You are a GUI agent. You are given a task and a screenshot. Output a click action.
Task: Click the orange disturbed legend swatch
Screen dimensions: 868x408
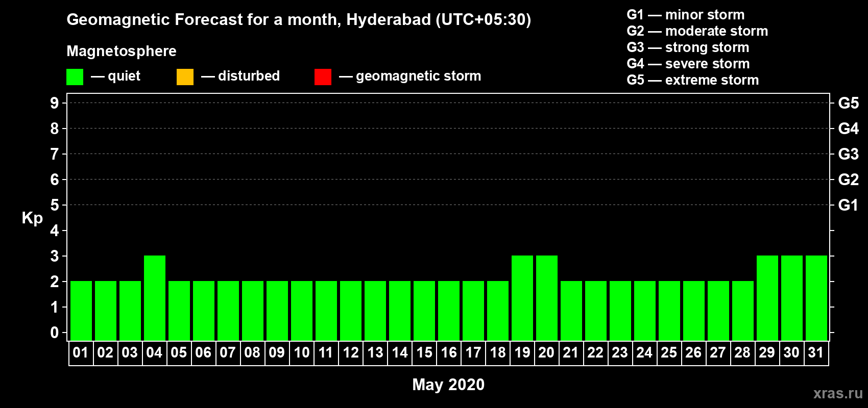(185, 77)
